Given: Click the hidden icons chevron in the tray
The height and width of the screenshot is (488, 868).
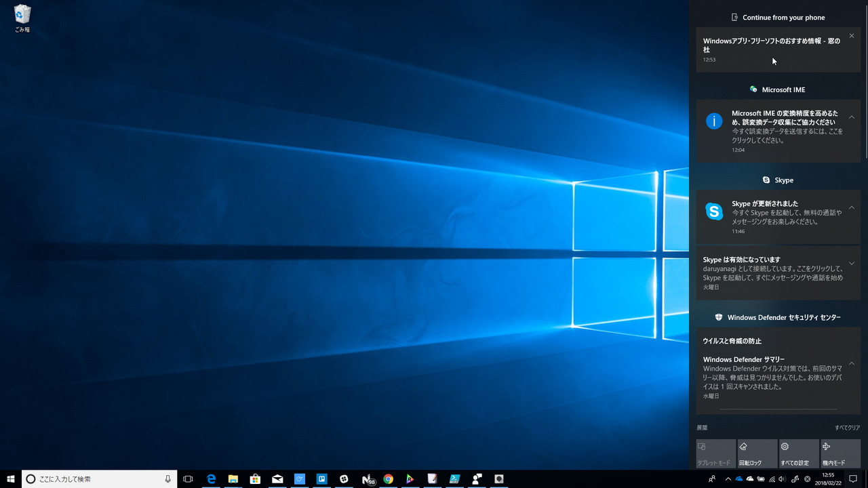Looking at the screenshot, I should tap(728, 479).
